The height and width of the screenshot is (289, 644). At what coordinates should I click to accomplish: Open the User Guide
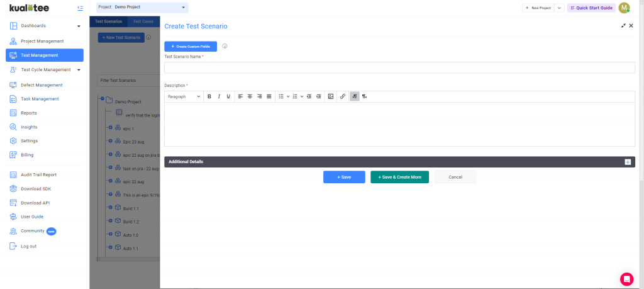point(32,217)
